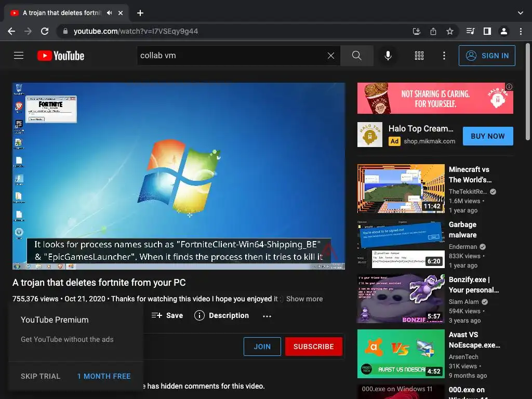The height and width of the screenshot is (399, 532).
Task: Reload the page with the refresh icon
Action: tap(45, 31)
